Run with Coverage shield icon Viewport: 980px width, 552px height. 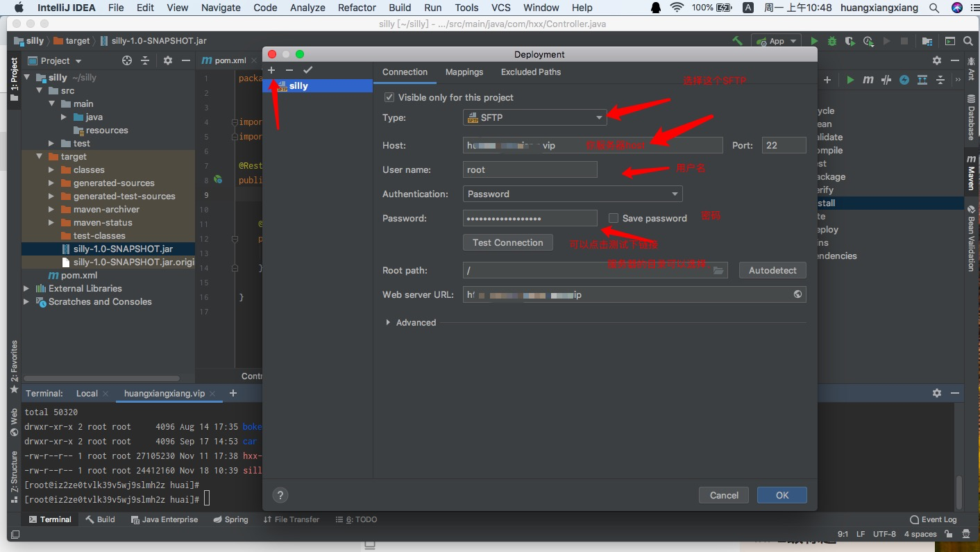click(x=850, y=41)
